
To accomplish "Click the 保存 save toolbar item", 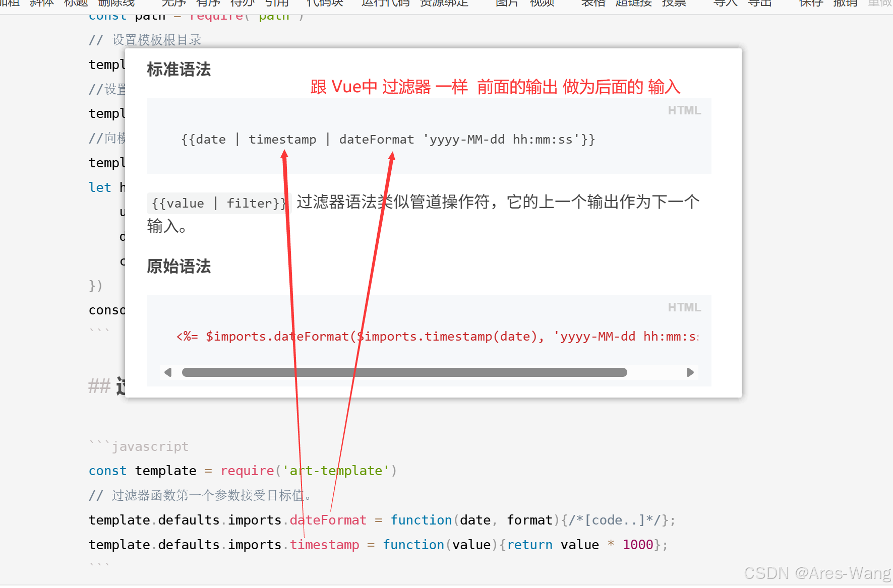I will coord(811,4).
